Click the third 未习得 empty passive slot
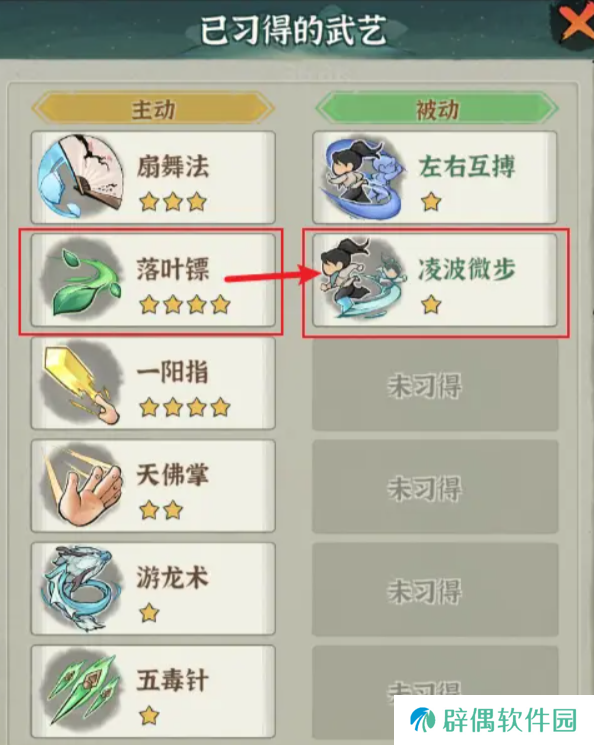This screenshot has width=594, height=745. (435, 591)
